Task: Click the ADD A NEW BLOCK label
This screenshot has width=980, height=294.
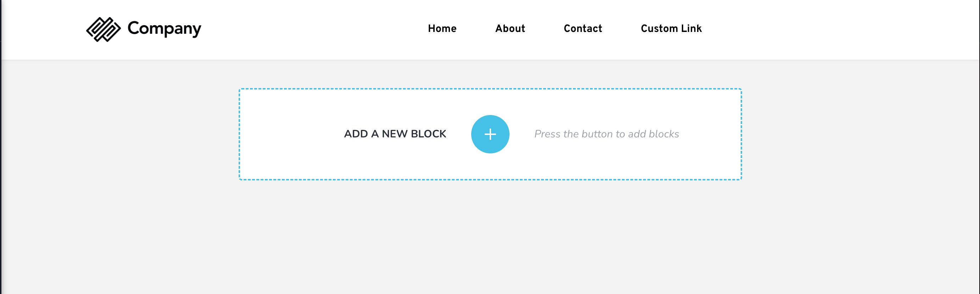Action: [x=395, y=134]
